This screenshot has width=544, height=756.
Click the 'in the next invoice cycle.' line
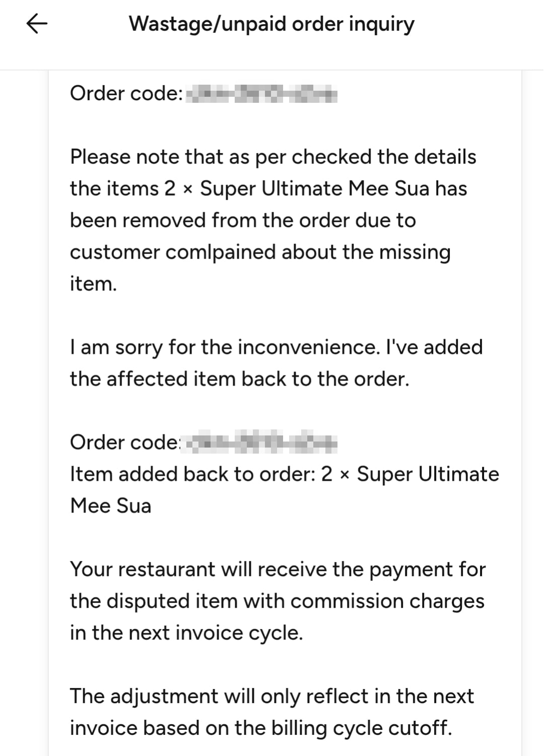point(186,633)
